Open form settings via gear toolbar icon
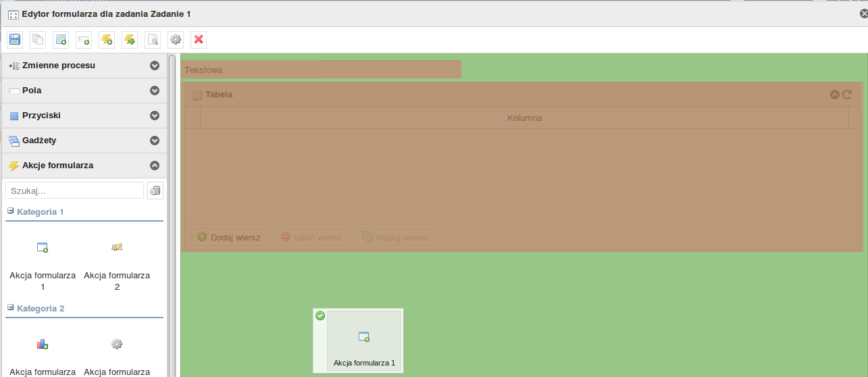Screen dimensions: 868x377 point(176,40)
